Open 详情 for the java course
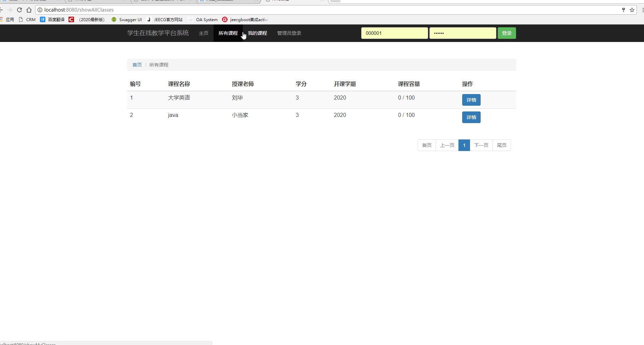The width and height of the screenshot is (644, 345). click(x=471, y=117)
